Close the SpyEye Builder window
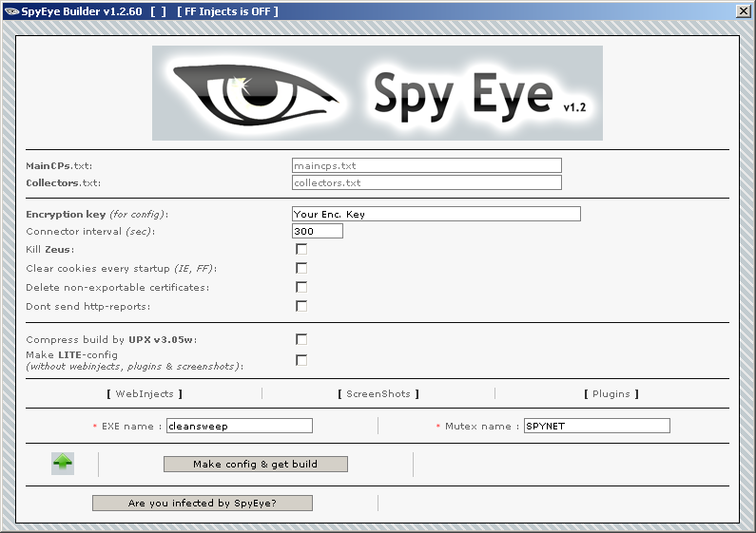The width and height of the screenshot is (756, 533). (743, 11)
